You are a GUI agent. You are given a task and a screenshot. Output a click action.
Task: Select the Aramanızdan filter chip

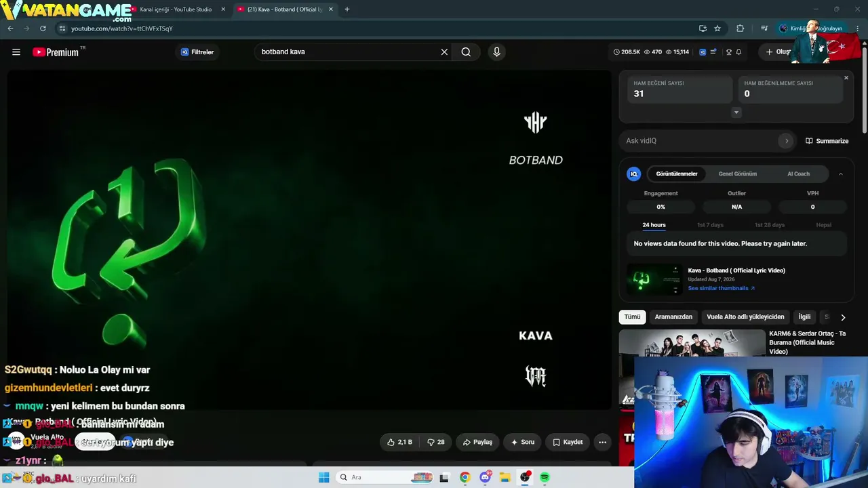(x=673, y=317)
